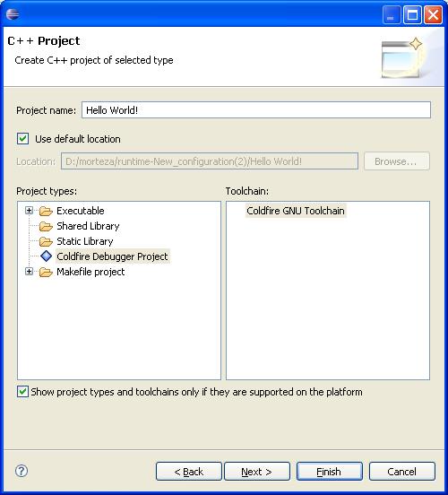Click the new project wizard banner image
This screenshot has height=495, width=448.
[x=402, y=57]
